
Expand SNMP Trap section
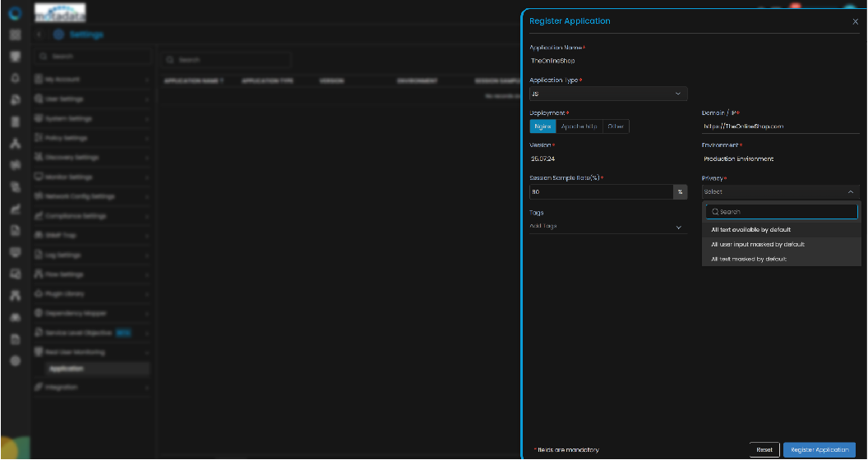pyautogui.click(x=92, y=236)
